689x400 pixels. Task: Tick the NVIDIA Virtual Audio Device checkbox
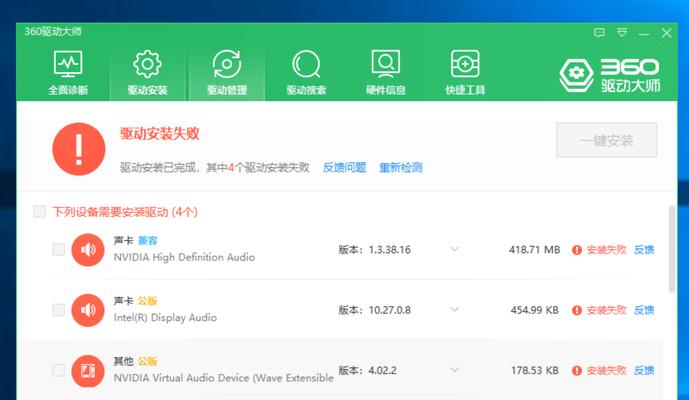[58, 370]
